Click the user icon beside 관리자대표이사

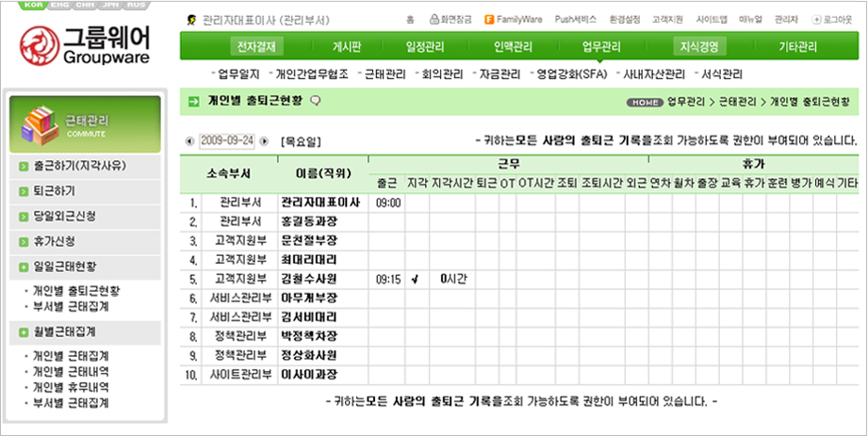[192, 19]
